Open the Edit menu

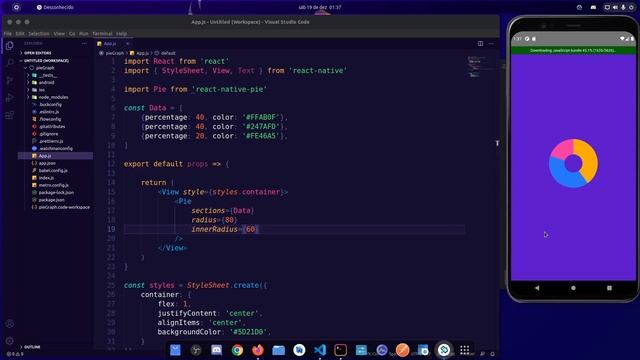(x=20, y=33)
